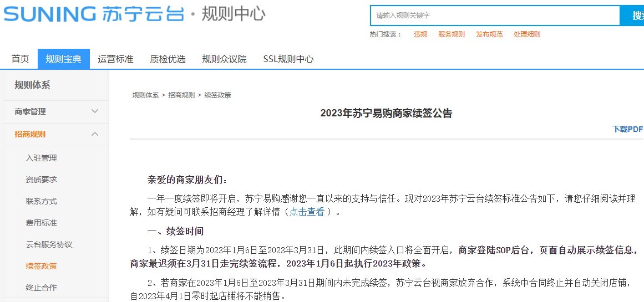The width and height of the screenshot is (644, 302).
Task: Open the 质检优选 tab
Action: click(x=168, y=59)
